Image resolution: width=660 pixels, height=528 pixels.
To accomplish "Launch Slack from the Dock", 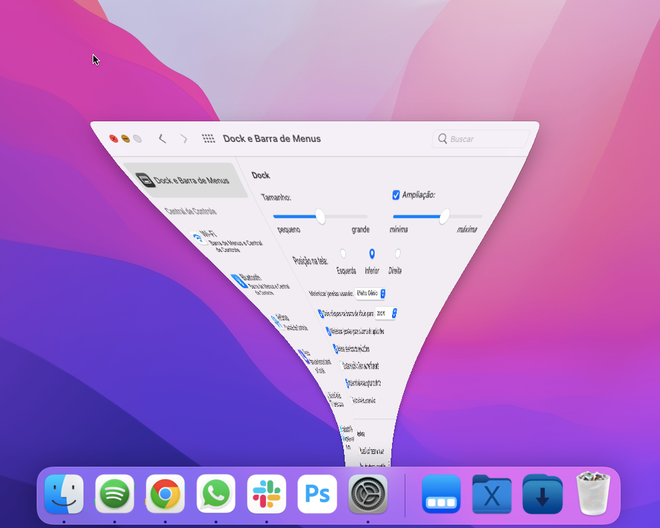I will click(x=266, y=494).
